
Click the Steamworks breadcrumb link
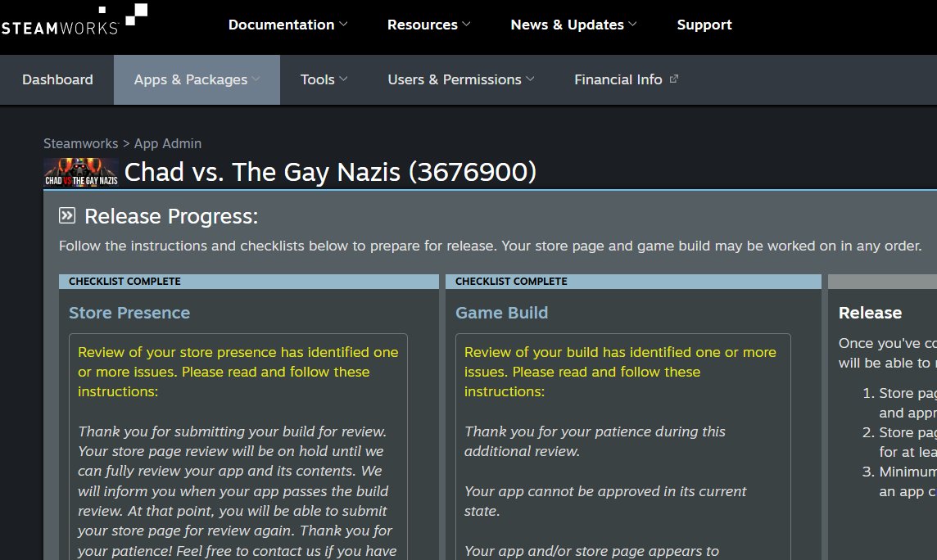[80, 143]
